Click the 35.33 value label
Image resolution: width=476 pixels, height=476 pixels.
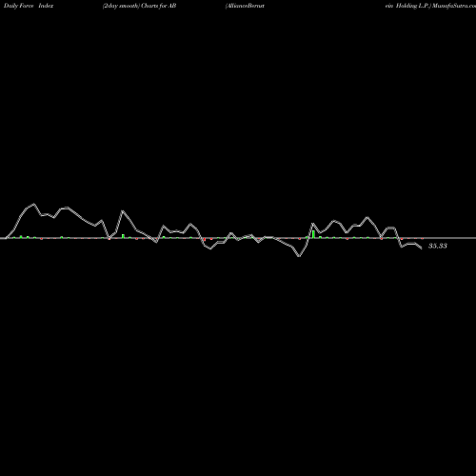click(x=438, y=246)
